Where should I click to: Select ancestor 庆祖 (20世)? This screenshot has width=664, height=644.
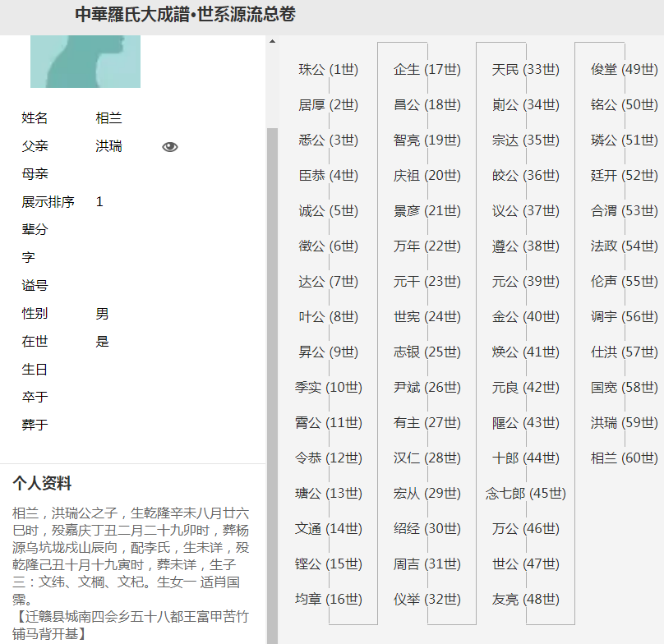coord(427,175)
